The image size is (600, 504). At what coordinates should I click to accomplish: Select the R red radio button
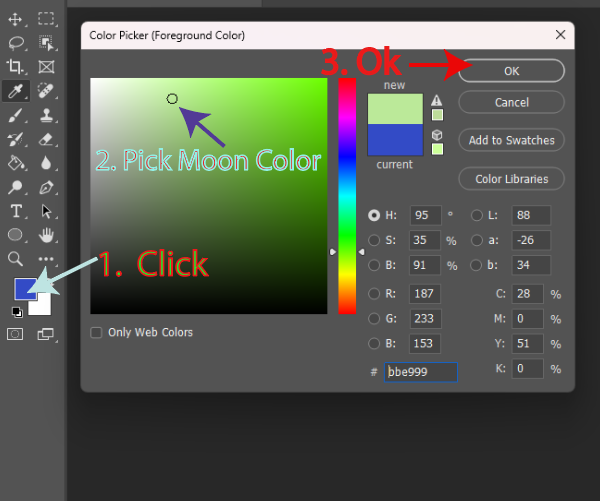[x=374, y=294]
